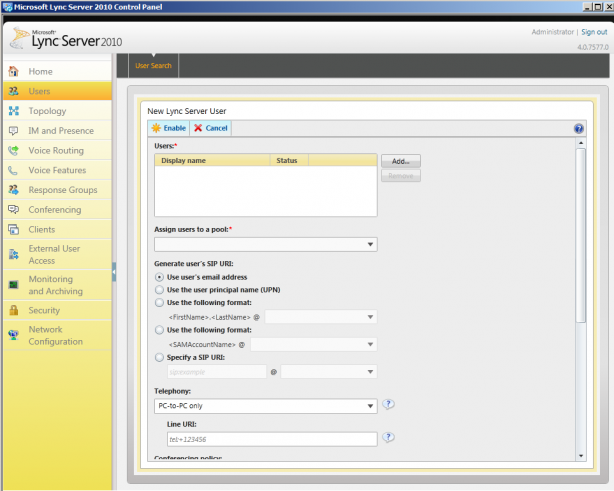This screenshot has height=491, width=614.
Task: Click the Home house icon in sidebar
Action: (14, 71)
